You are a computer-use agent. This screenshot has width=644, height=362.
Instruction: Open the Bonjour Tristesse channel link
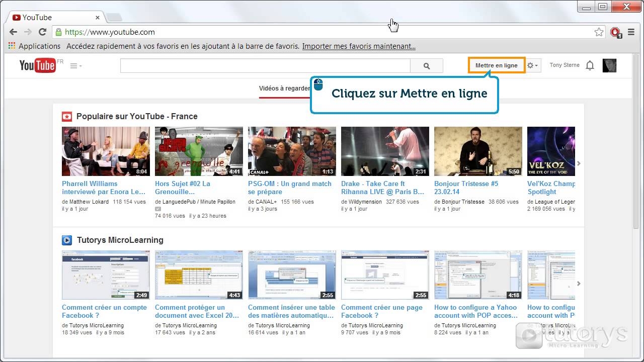point(463,202)
